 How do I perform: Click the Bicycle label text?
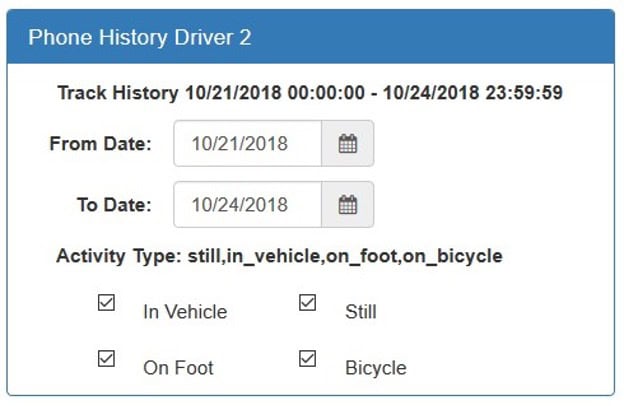[x=376, y=368]
